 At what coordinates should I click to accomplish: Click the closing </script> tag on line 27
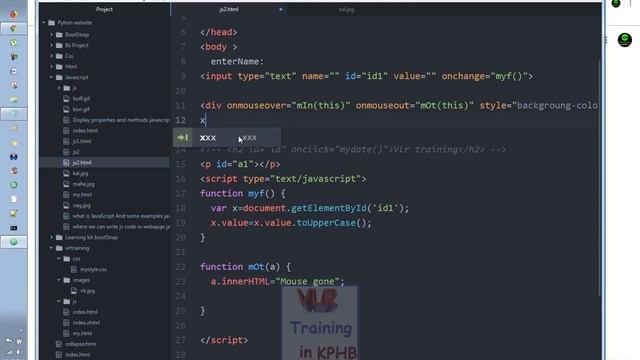(224, 340)
